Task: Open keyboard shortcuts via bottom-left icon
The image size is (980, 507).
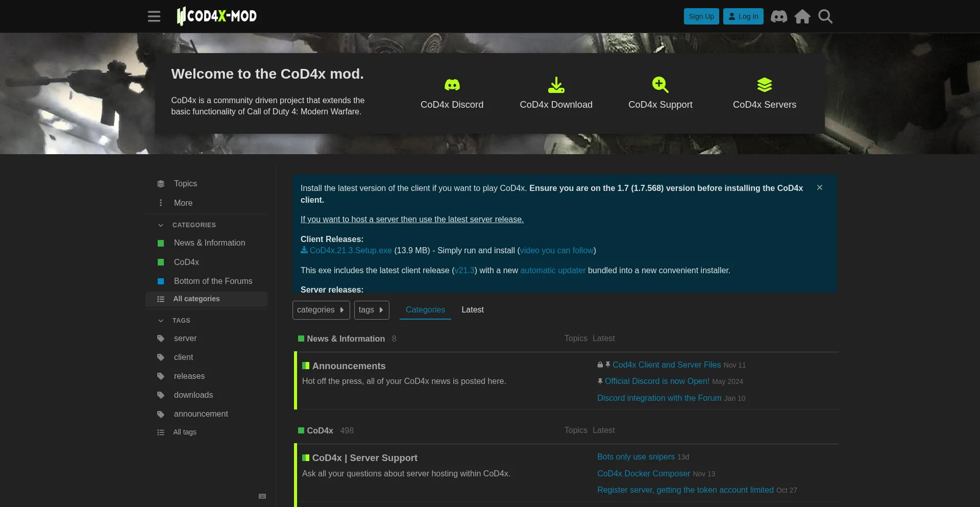Action: [x=262, y=496]
